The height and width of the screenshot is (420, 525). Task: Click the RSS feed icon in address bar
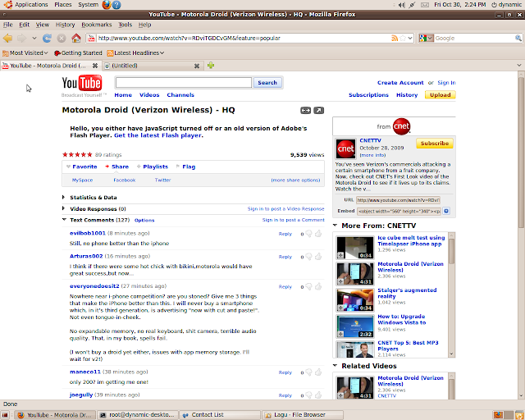tap(395, 39)
